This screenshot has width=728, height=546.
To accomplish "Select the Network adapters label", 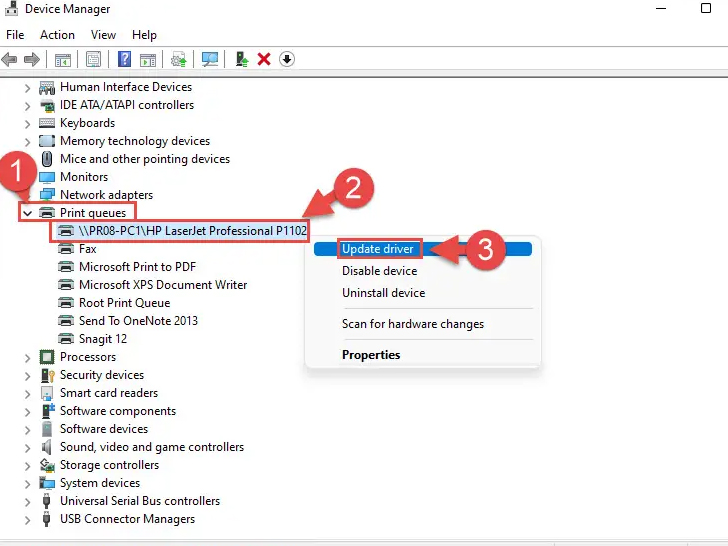I will coord(106,195).
